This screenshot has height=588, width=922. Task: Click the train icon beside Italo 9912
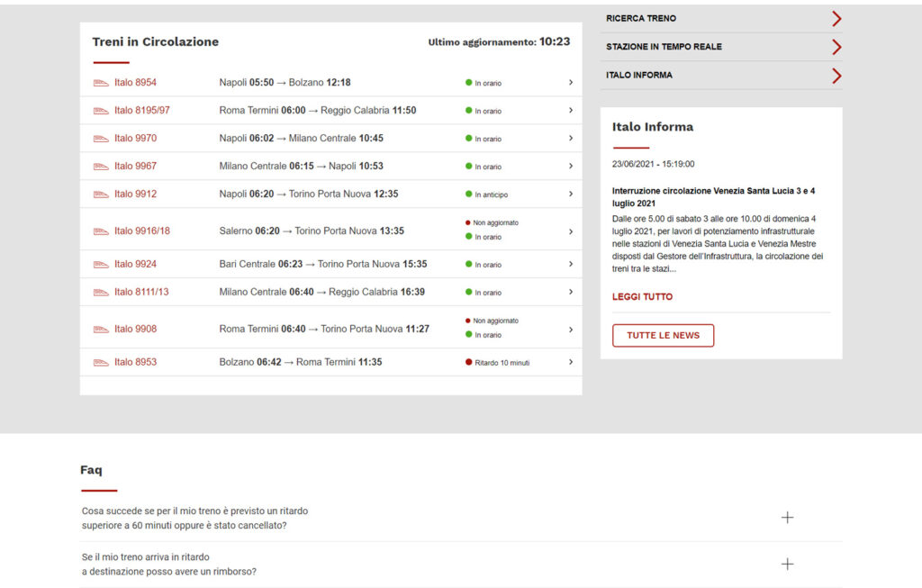[101, 194]
